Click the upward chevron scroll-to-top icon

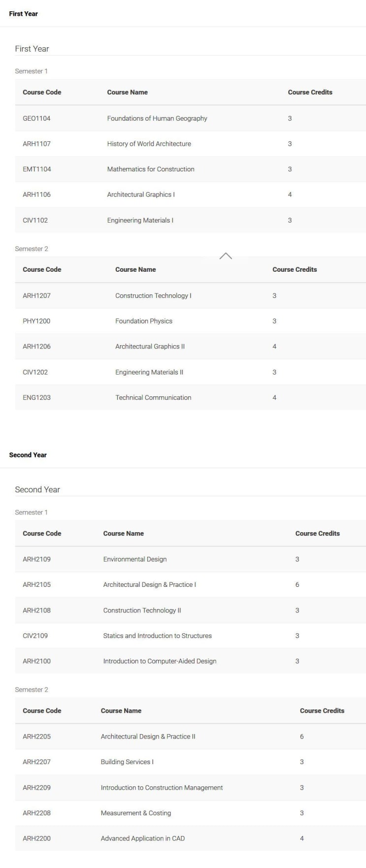[226, 256]
